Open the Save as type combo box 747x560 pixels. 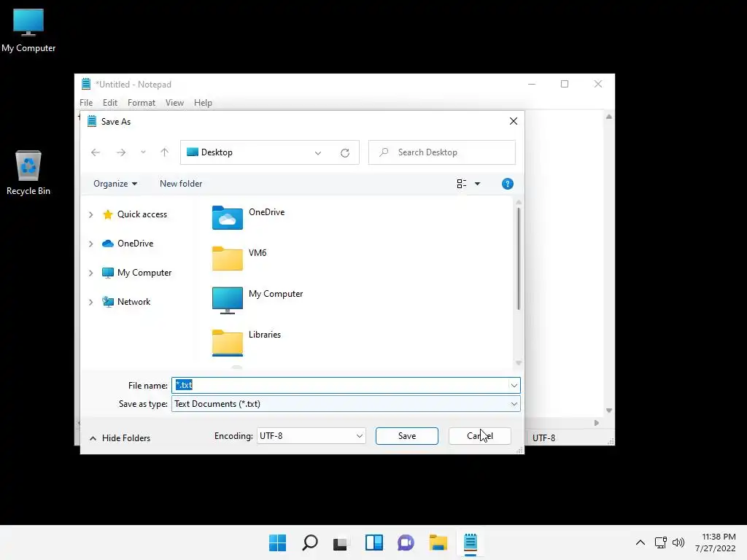point(346,404)
